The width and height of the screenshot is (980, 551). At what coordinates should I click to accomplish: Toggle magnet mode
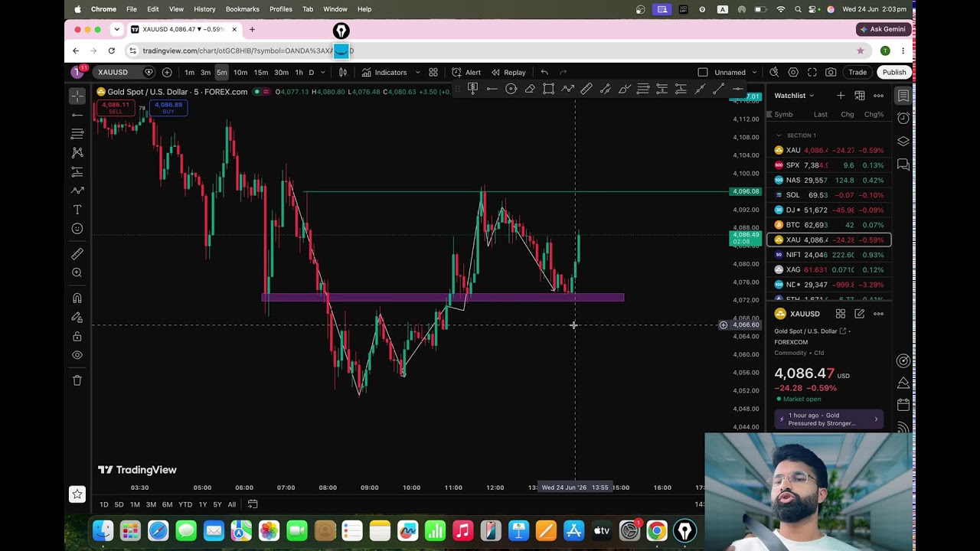pyautogui.click(x=77, y=298)
